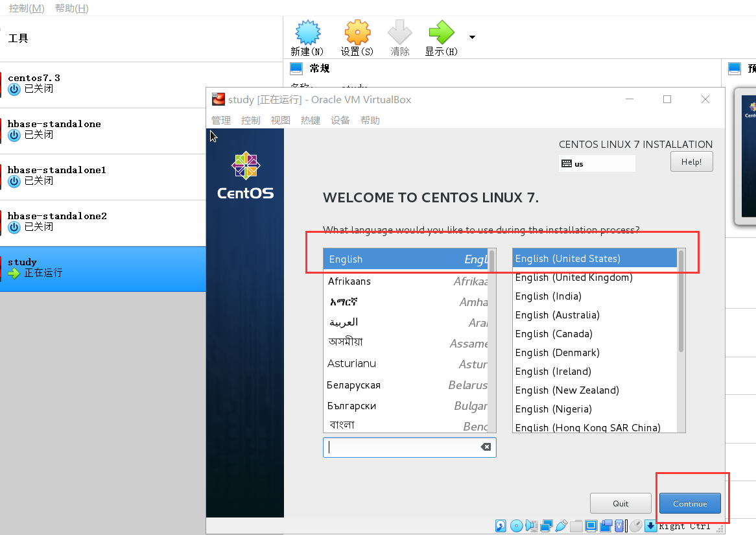Select English (India) locale
Image resolution: width=756 pixels, height=535 pixels.
(595, 296)
